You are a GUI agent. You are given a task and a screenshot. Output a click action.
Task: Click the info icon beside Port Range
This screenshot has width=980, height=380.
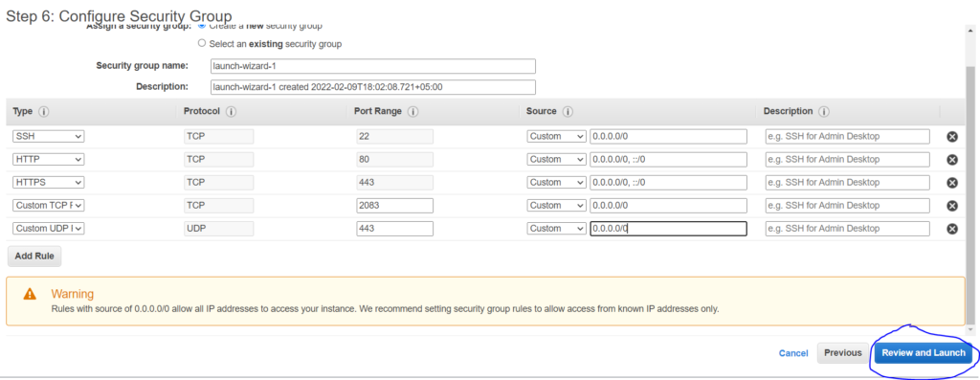pyautogui.click(x=412, y=112)
